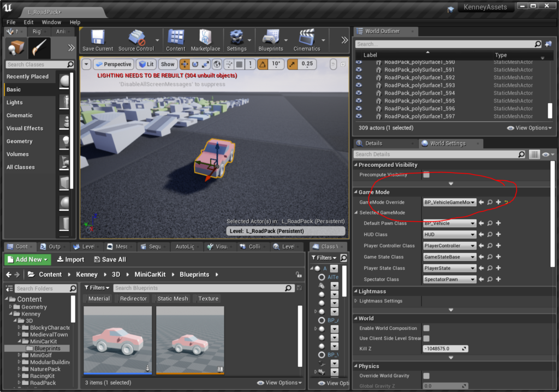The image size is (559, 392).
Task: Browse to GameMode Override asset with magnifier icon
Action: point(490,203)
